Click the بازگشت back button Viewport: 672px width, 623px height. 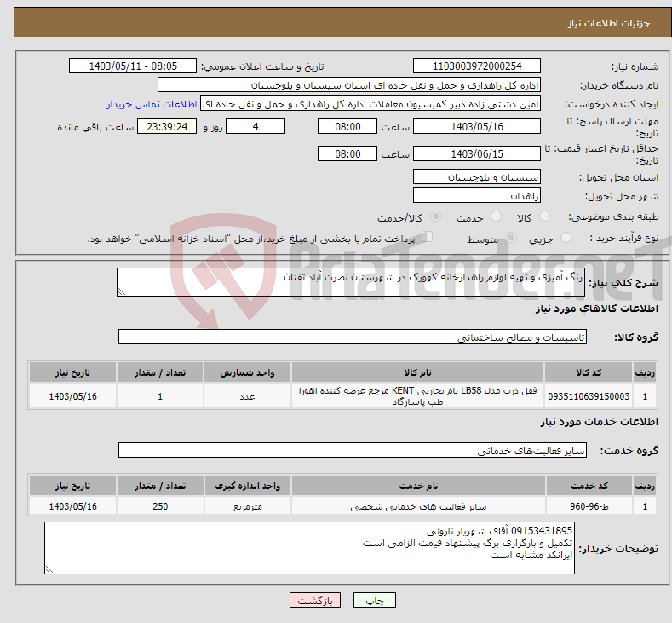tap(315, 600)
